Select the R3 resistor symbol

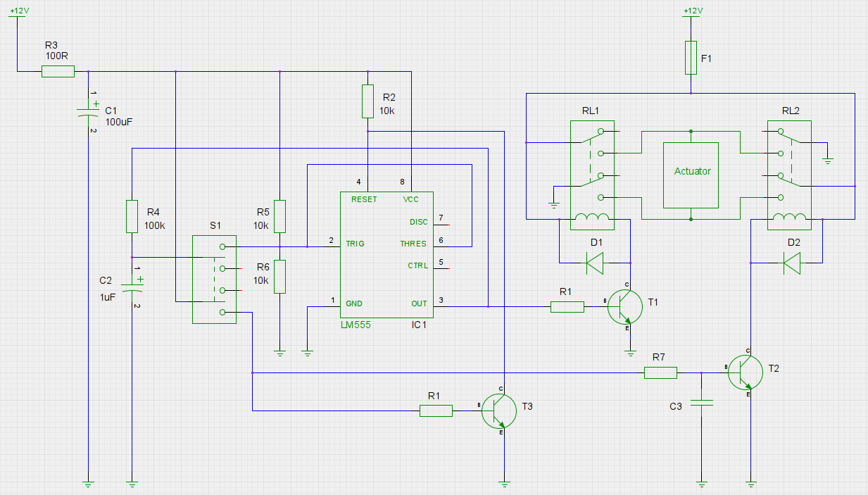click(58, 71)
